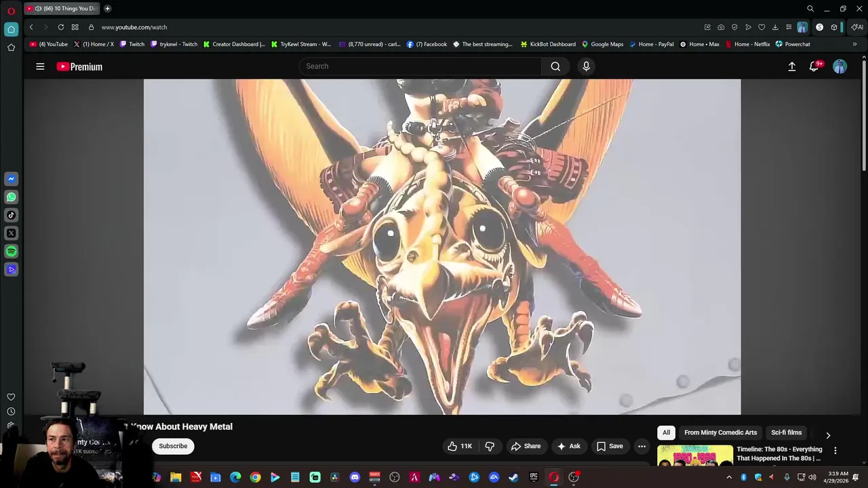Screen dimensions: 868x488
Task: Open the Opera start page grid icon
Action: [75, 27]
